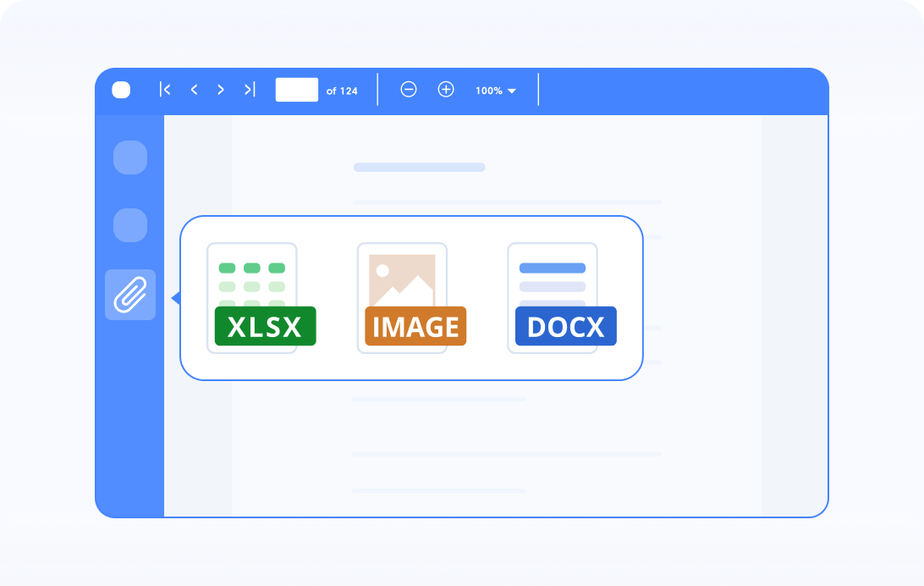This screenshot has width=924, height=586.
Task: Select the paperclip attachments tool
Action: [x=129, y=295]
